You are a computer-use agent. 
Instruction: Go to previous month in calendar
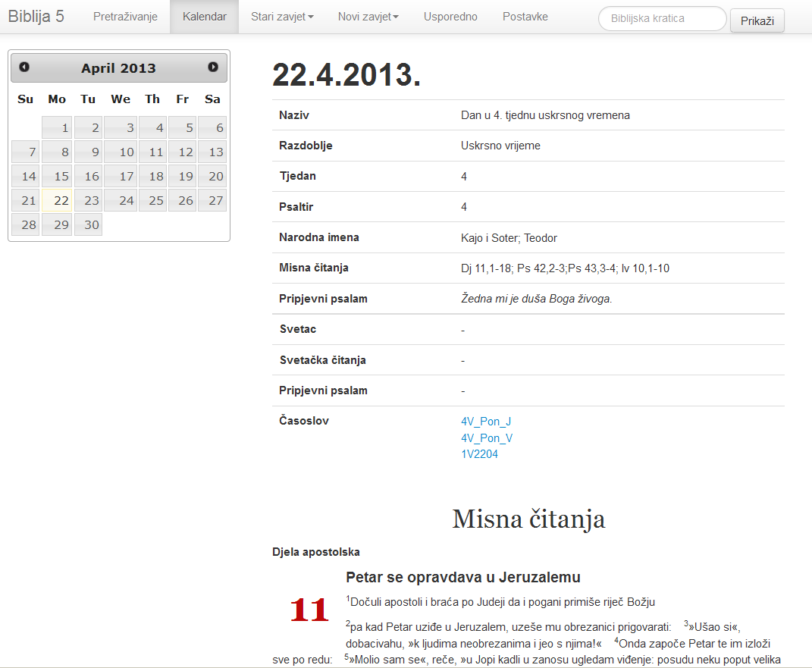point(24,67)
